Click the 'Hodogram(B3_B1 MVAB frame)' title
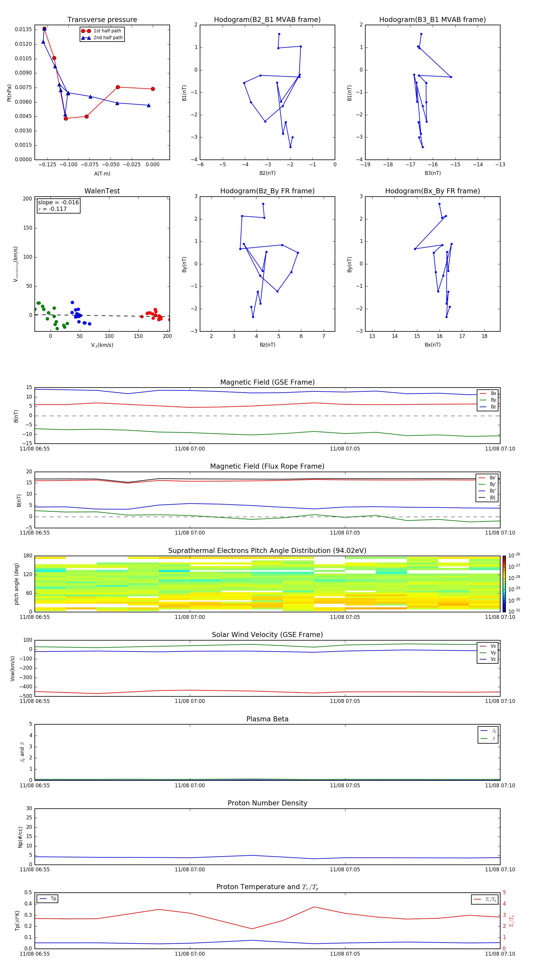The image size is (535, 980). (432, 20)
